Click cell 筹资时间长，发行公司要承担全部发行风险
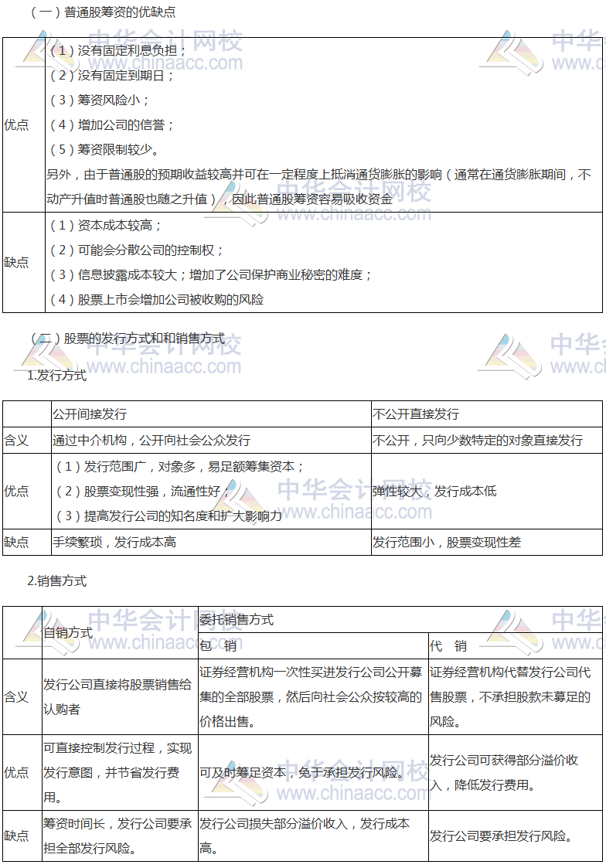 pyautogui.click(x=118, y=836)
